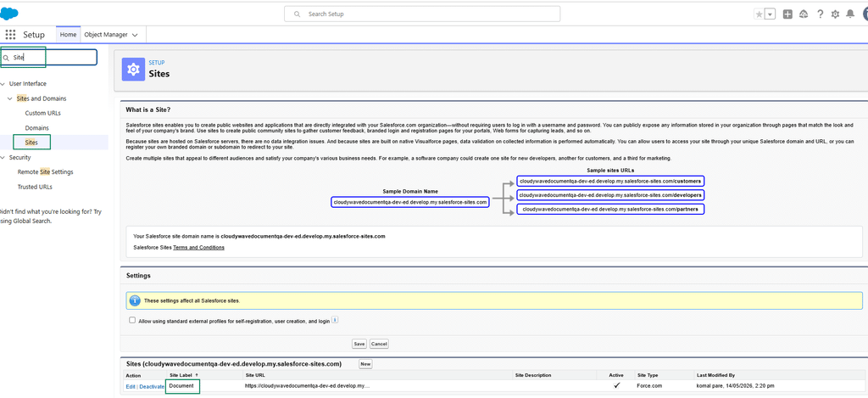
Task: Open Custom URLs in the sidebar
Action: (42, 113)
